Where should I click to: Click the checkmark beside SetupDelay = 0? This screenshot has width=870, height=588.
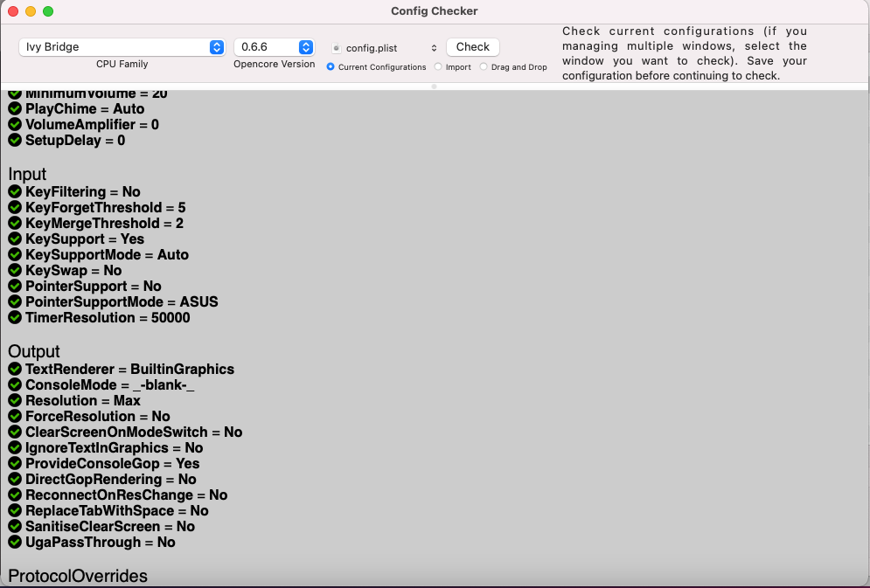[14, 140]
